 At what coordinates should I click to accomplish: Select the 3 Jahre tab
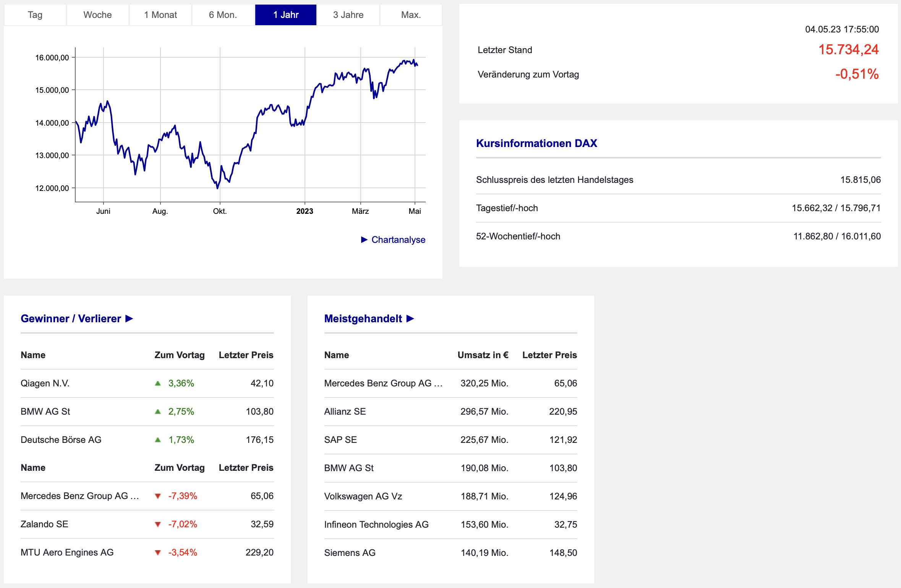pyautogui.click(x=348, y=15)
